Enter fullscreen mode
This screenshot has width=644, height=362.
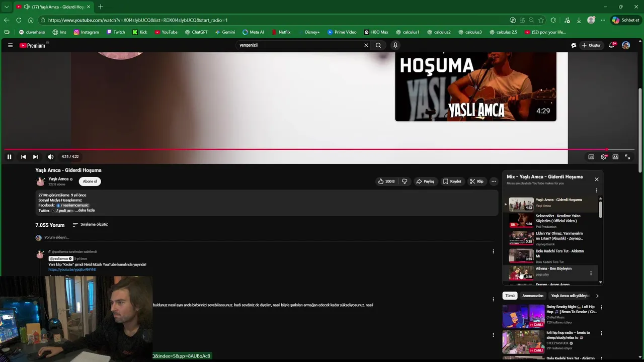(x=627, y=157)
